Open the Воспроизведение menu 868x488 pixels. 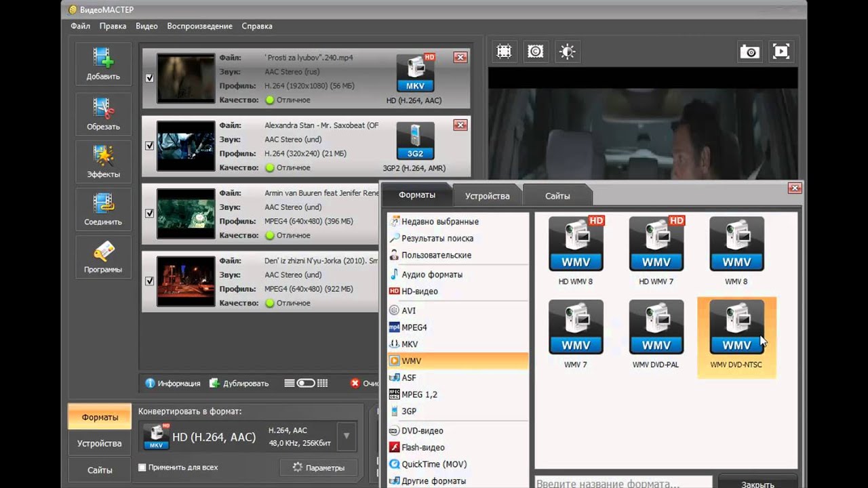click(x=200, y=26)
